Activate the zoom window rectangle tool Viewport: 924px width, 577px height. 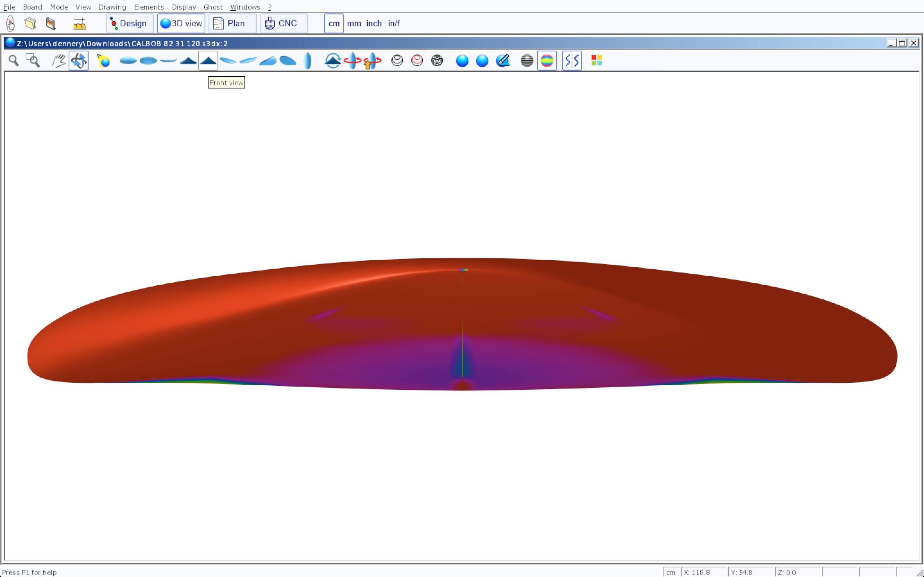pyautogui.click(x=33, y=61)
